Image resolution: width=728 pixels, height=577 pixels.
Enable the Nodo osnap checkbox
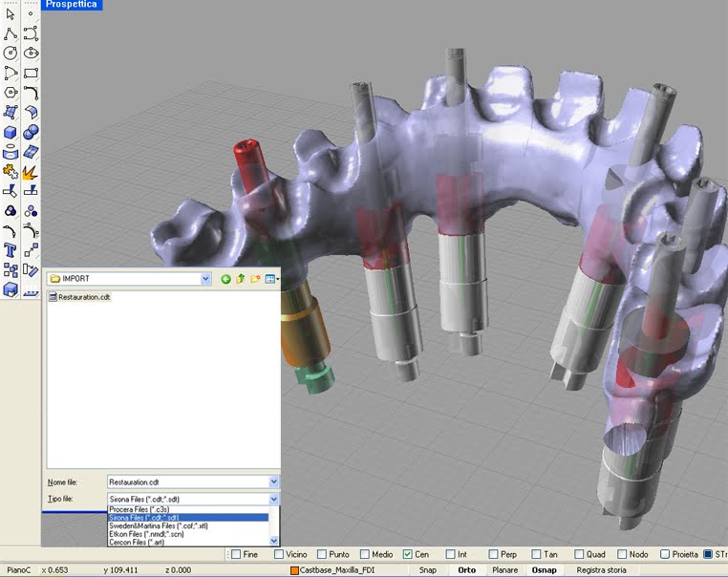tap(622, 554)
